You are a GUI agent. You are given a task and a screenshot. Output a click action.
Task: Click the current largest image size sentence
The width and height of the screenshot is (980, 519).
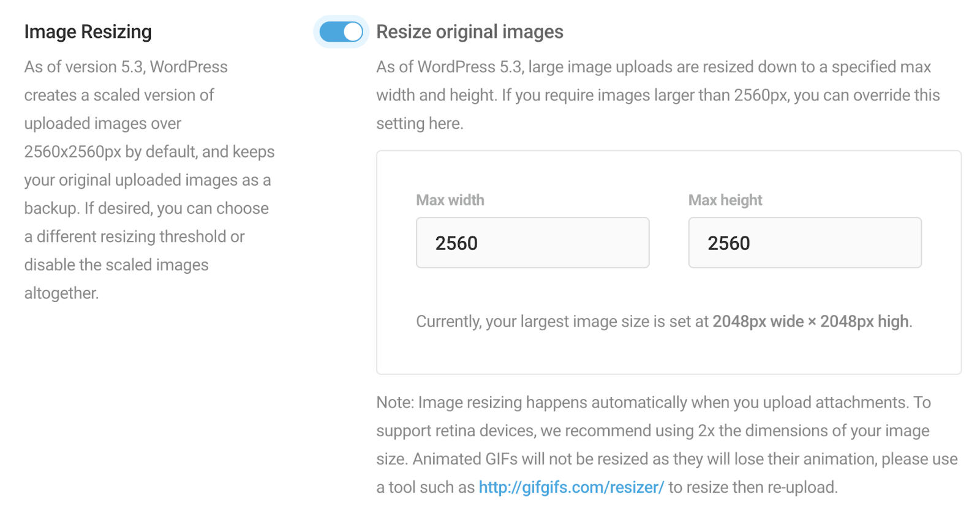[663, 321]
